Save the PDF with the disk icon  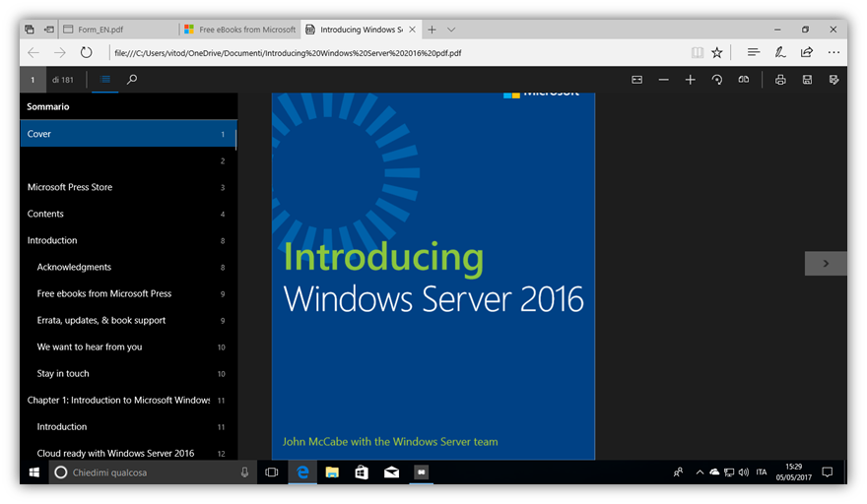click(x=807, y=80)
